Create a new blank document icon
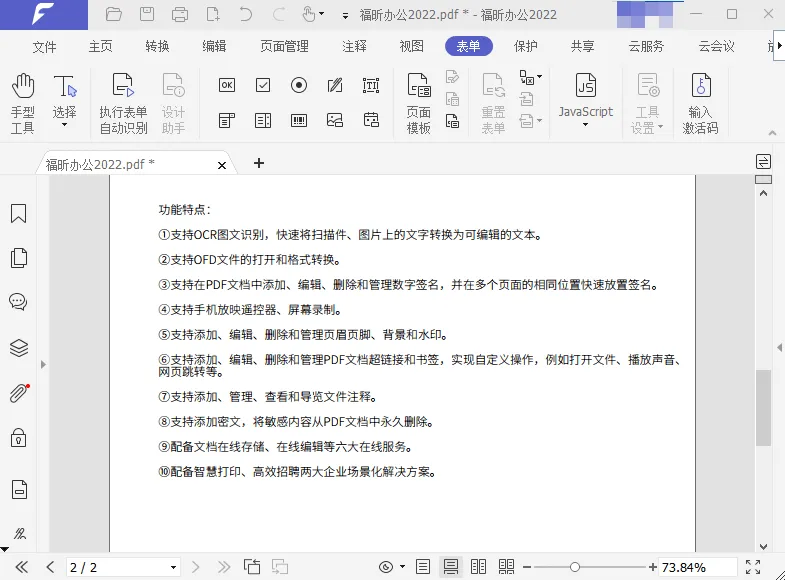The image size is (785, 580). click(213, 14)
